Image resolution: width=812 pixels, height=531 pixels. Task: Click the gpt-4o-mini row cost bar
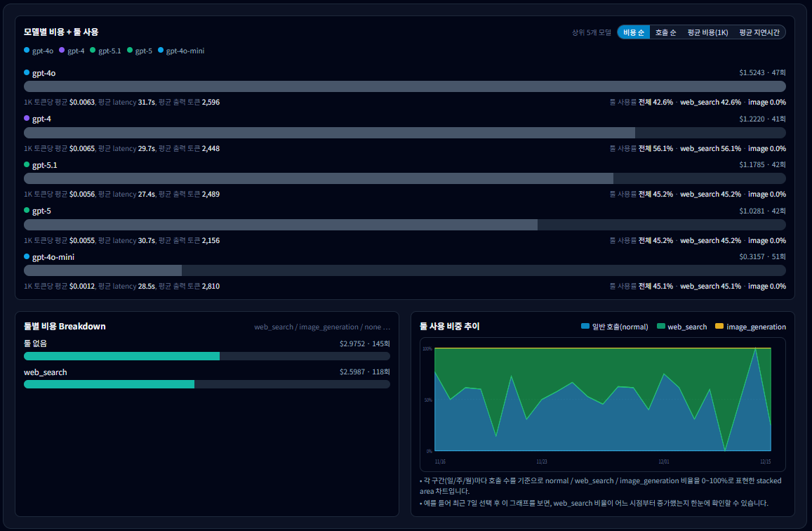102,270
